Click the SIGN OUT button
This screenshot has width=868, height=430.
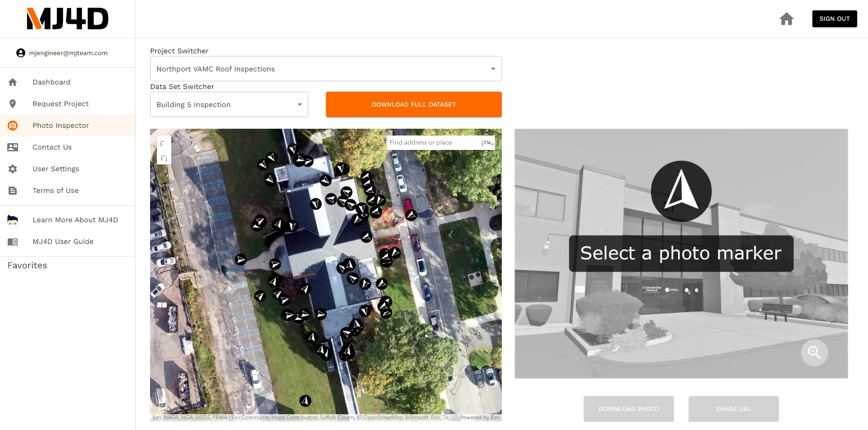click(835, 19)
